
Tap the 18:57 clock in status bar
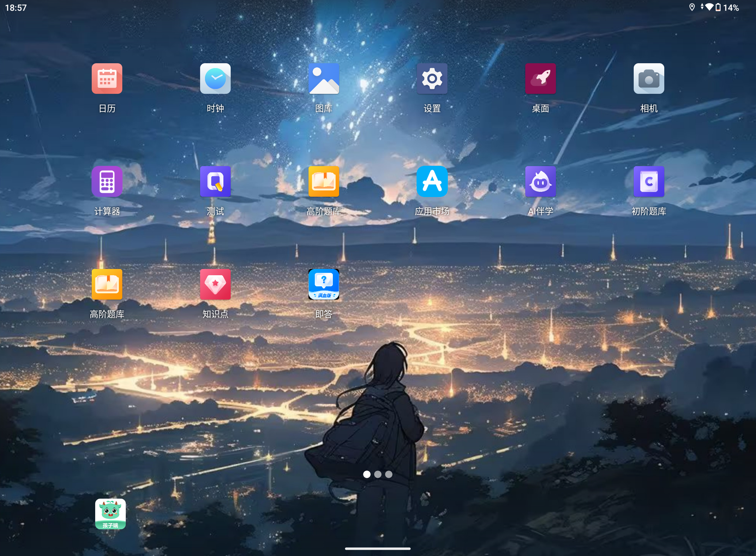coord(16,8)
